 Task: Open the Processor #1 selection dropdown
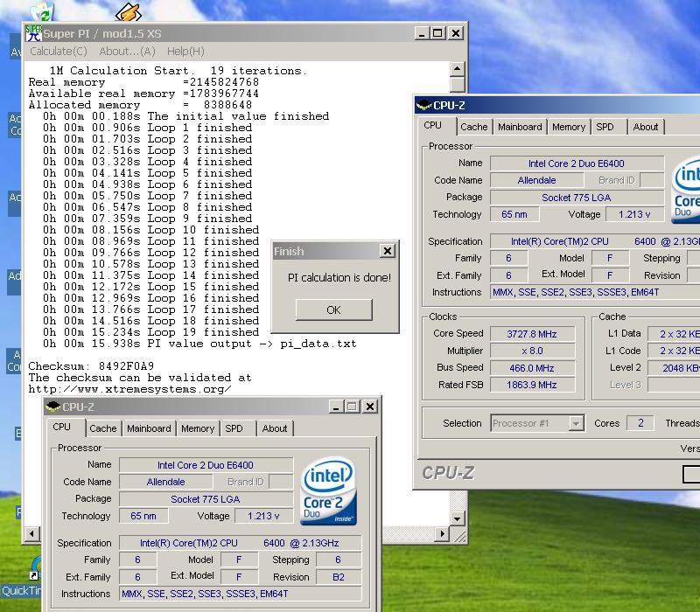[537, 423]
